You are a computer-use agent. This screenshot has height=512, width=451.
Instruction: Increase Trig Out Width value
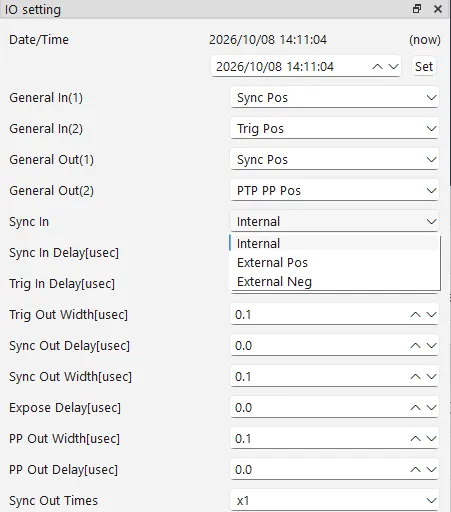pyautogui.click(x=415, y=315)
